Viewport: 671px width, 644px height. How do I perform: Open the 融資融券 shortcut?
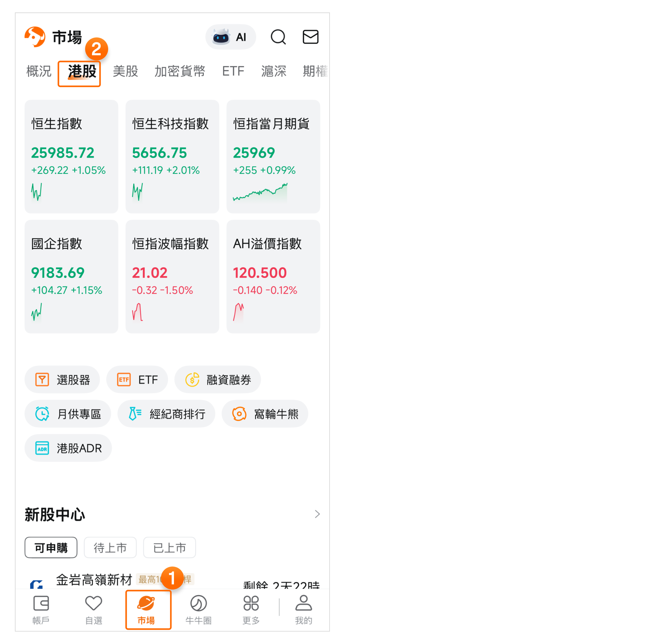(218, 379)
